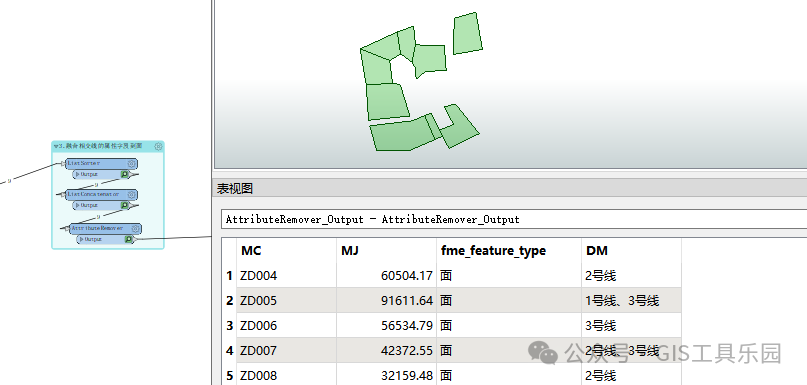
Task: Open ListSorter transformer parameters gear
Action: 132,164
